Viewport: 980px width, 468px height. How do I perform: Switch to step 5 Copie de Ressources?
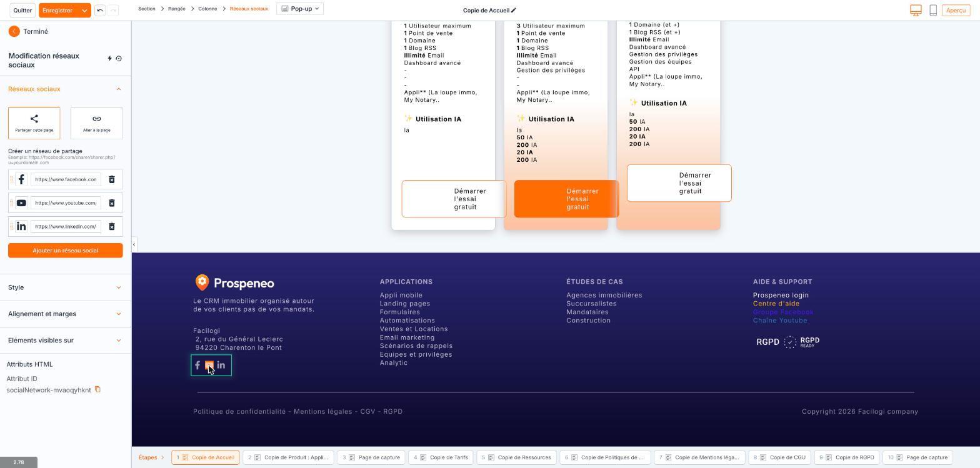tap(516, 457)
